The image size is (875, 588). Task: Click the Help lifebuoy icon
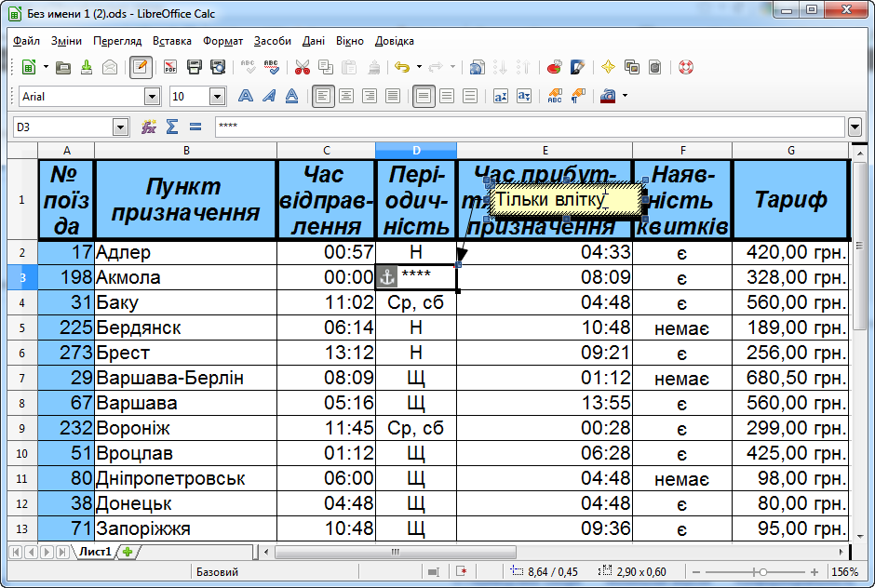[686, 67]
